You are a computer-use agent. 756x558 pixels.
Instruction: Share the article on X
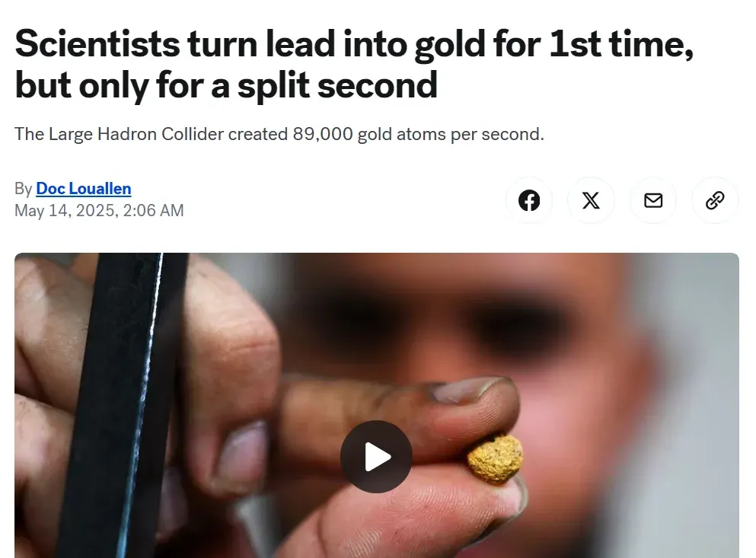[591, 200]
